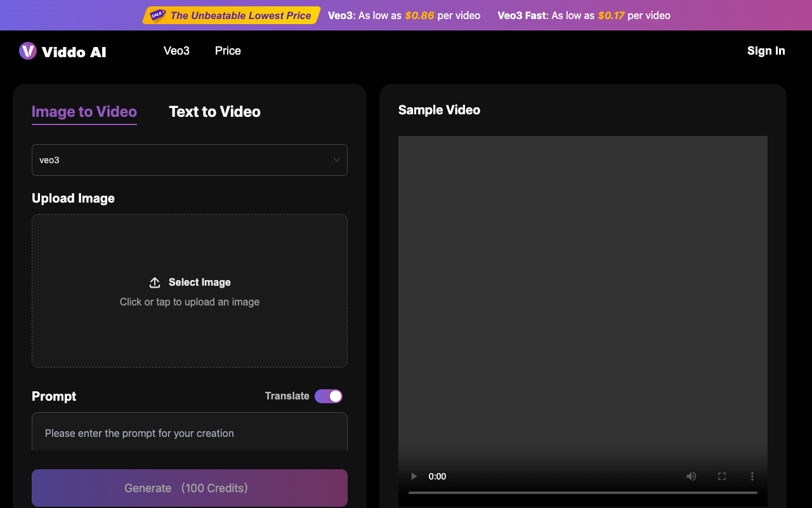Switch to the Image to Video tab
812x508 pixels.
84,112
